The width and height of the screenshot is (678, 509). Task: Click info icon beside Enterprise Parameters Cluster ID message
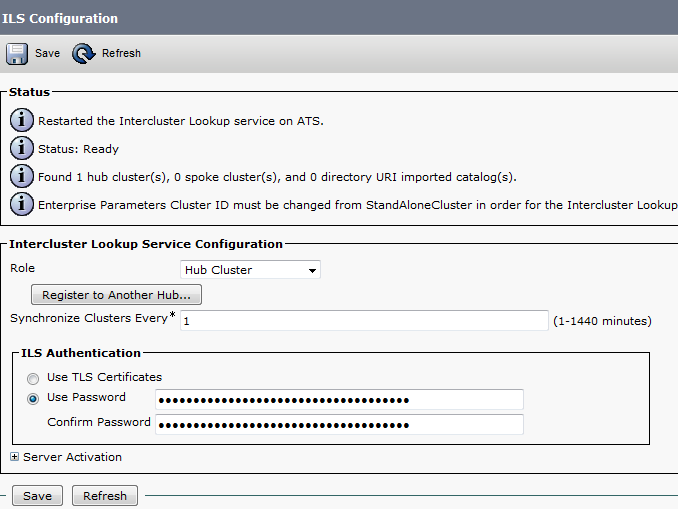pos(21,205)
